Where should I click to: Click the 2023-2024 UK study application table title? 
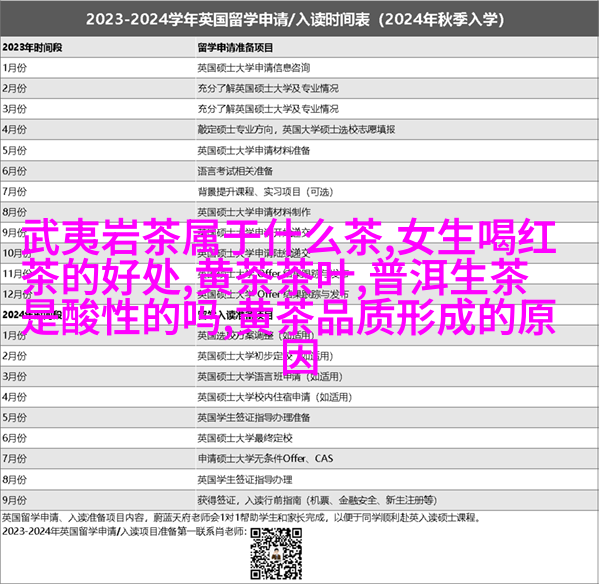pos(300,17)
